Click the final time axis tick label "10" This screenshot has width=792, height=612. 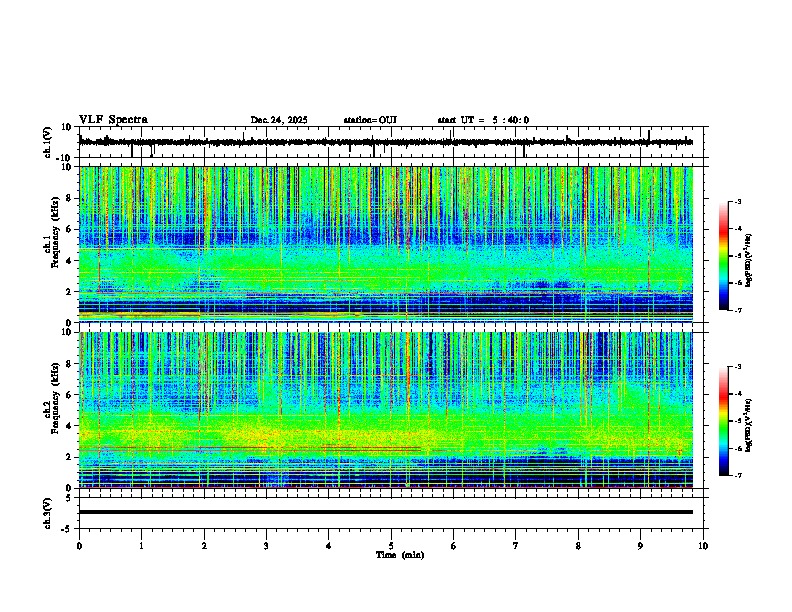click(x=703, y=546)
